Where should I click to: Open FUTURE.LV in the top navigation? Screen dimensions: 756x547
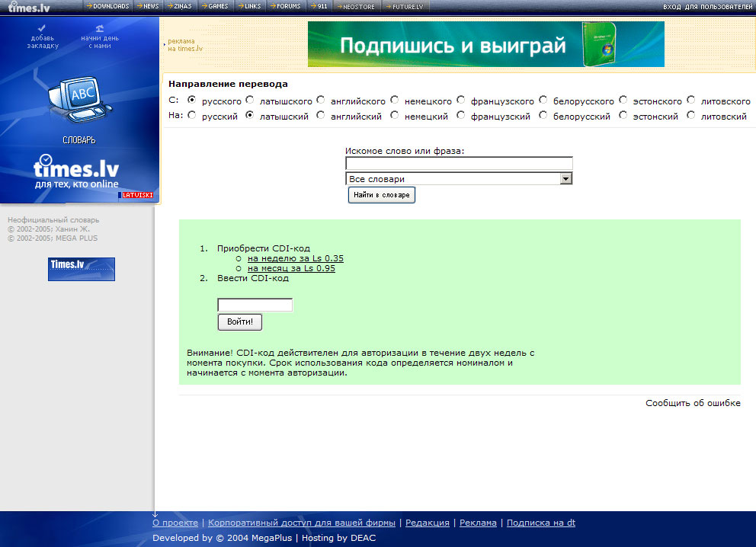coord(405,7)
